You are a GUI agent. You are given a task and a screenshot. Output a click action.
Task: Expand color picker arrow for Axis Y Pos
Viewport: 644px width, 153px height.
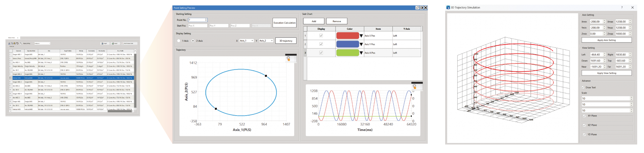pos(361,44)
